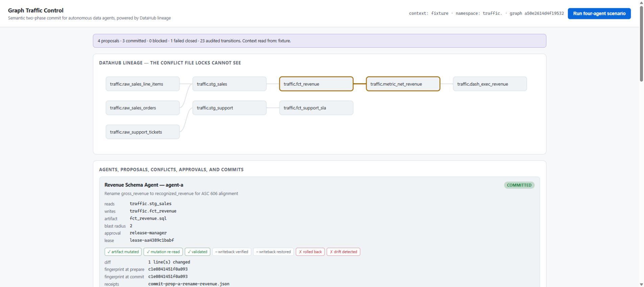Click the fingerprint at commit hash value

(x=168, y=277)
